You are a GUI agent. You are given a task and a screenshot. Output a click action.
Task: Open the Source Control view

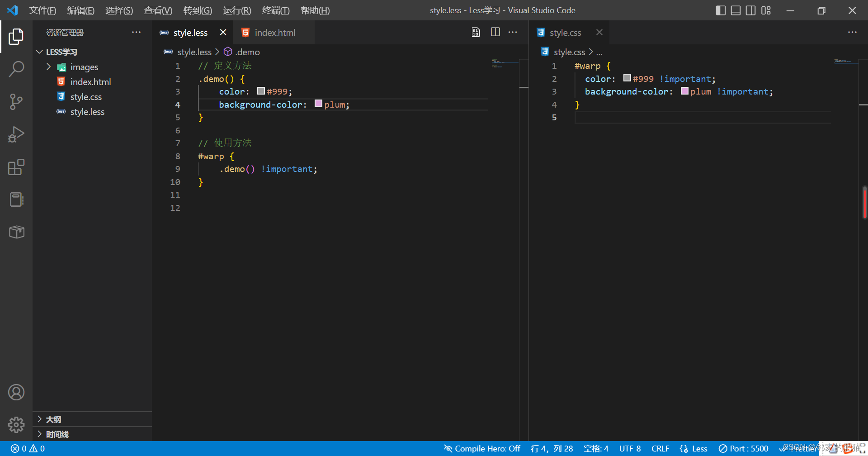coord(16,102)
